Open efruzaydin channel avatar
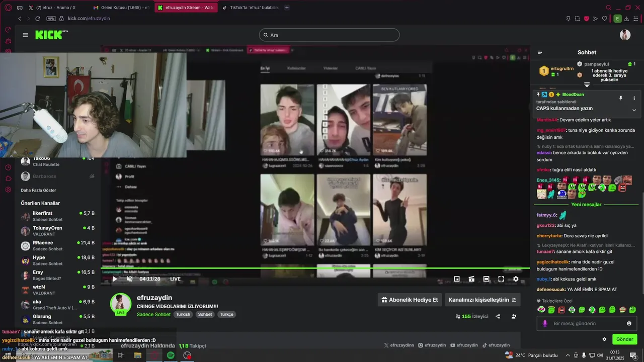 [121, 303]
